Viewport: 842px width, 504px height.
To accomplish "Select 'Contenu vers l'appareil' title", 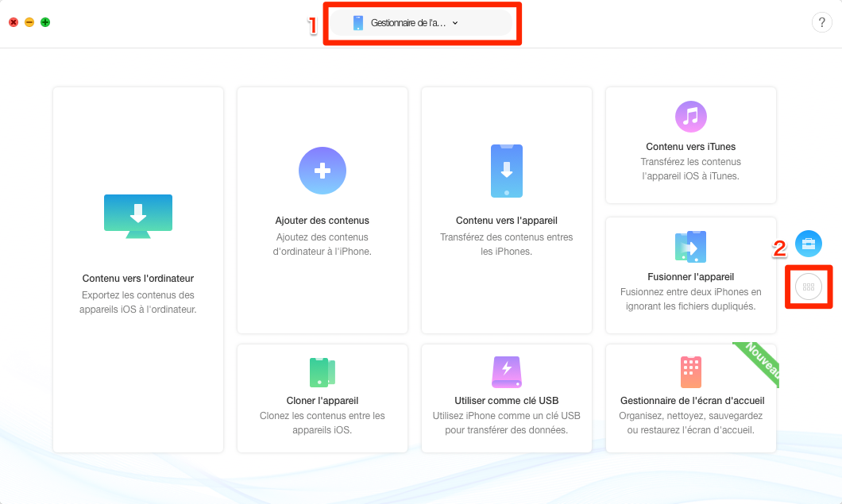I will click(506, 220).
